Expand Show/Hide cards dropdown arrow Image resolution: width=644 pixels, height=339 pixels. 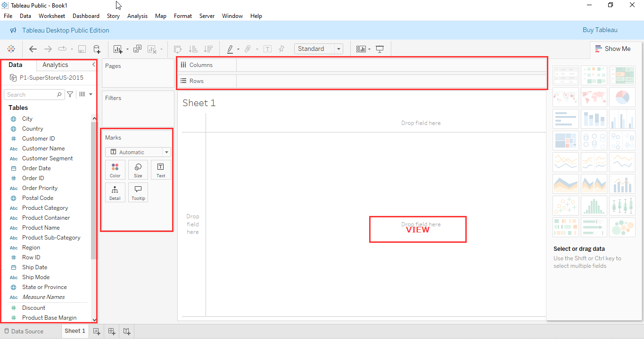[x=370, y=49]
